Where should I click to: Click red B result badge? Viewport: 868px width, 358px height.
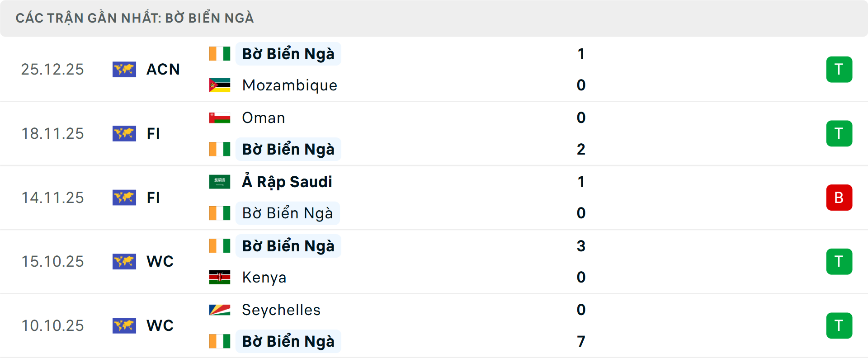(x=839, y=198)
